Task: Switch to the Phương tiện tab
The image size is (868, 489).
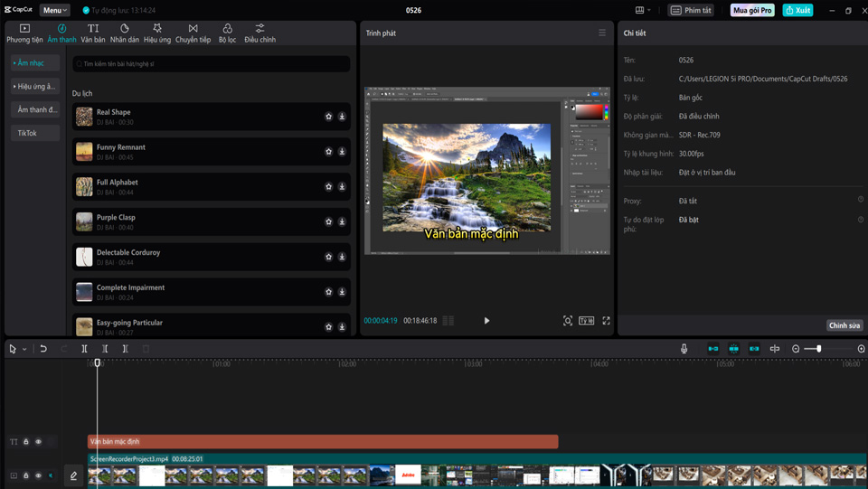Action: click(25, 33)
